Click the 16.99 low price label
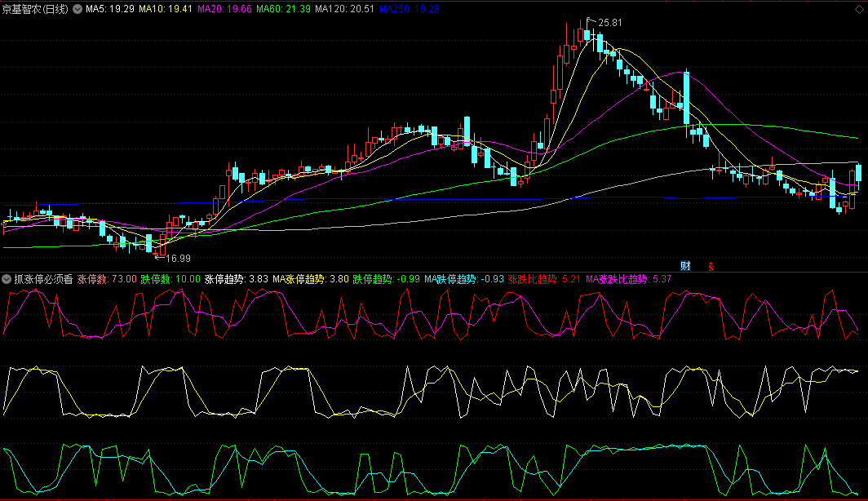This screenshot has height=501, width=868. [178, 258]
